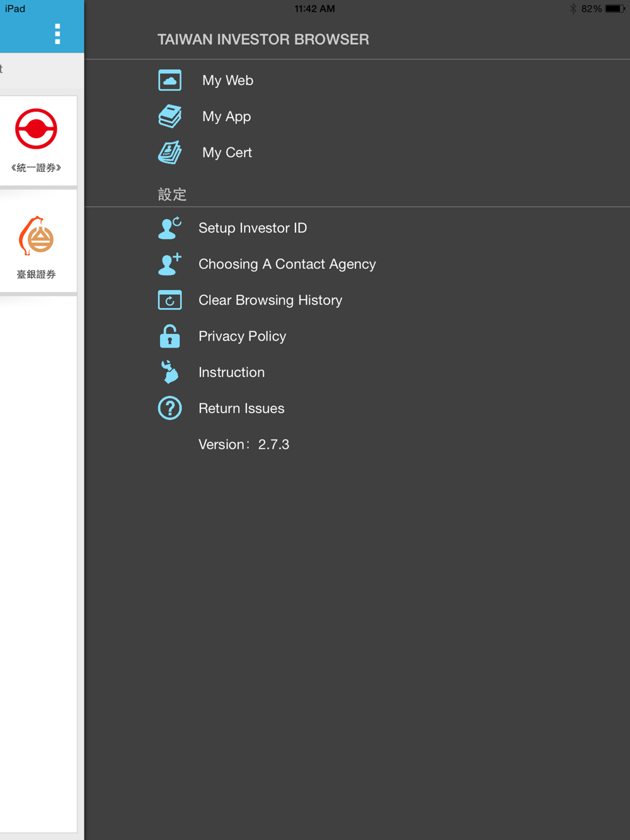Tap the Setup Investor ID person icon
630x840 pixels.
[169, 228]
